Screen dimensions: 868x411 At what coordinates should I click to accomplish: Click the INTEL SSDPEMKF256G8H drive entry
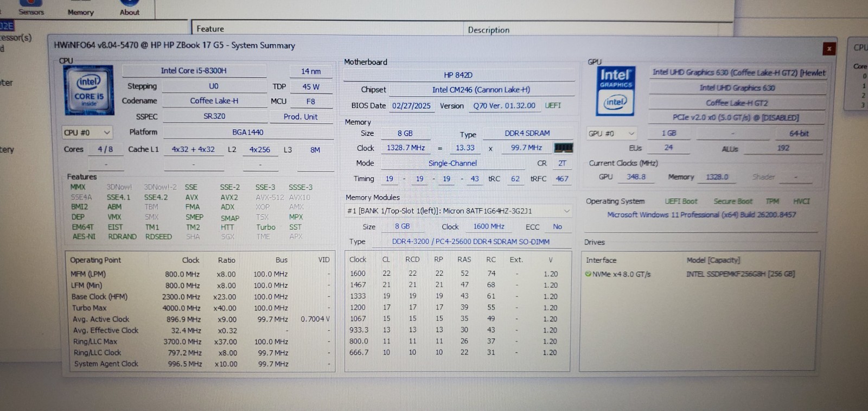741,274
